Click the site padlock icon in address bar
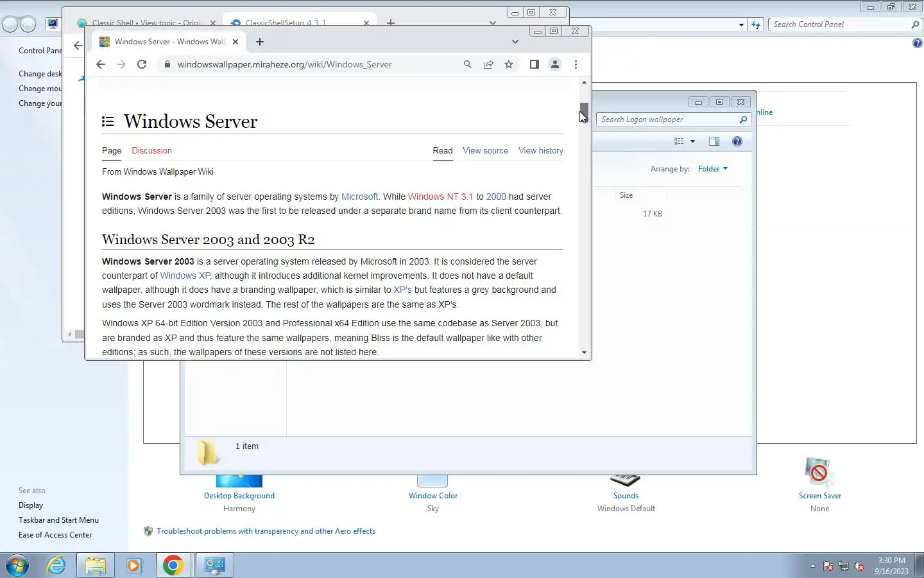 tap(167, 64)
